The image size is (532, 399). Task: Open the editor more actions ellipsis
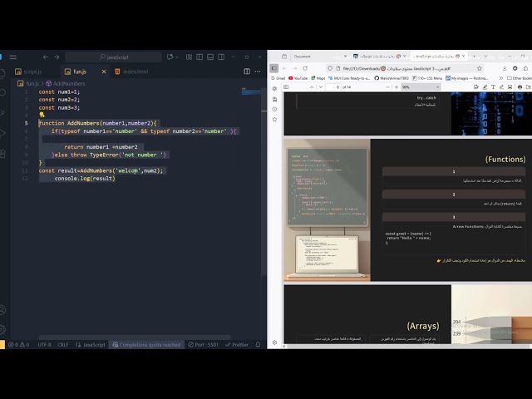(x=258, y=71)
